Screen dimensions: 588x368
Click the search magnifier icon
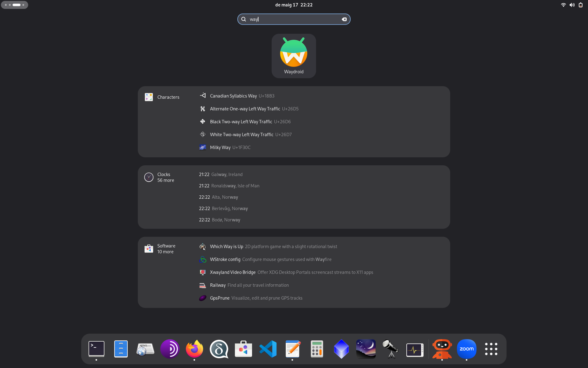(x=244, y=19)
